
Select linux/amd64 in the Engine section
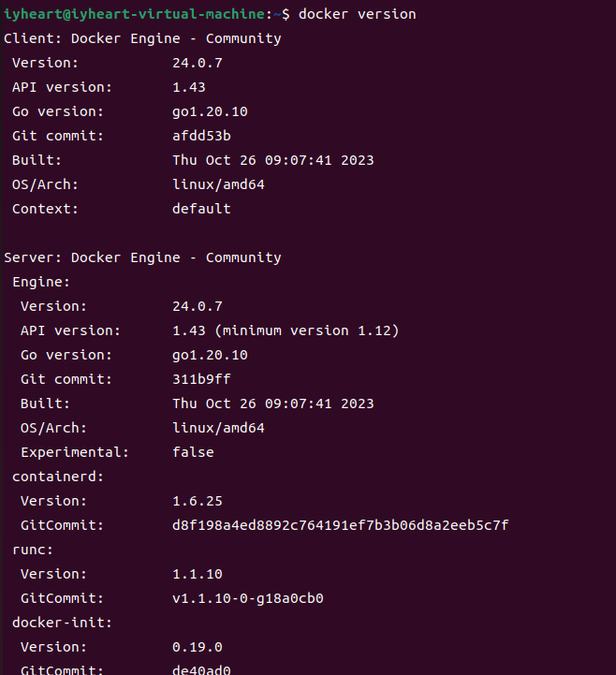tap(219, 428)
